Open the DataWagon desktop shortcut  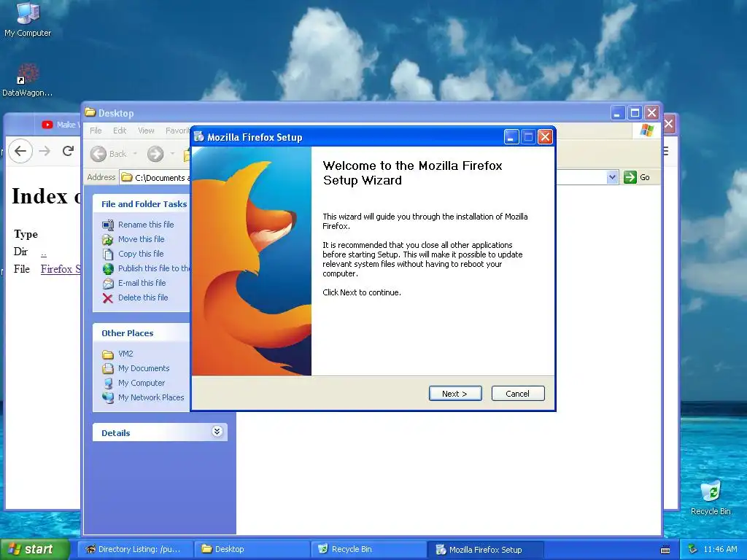(x=27, y=80)
